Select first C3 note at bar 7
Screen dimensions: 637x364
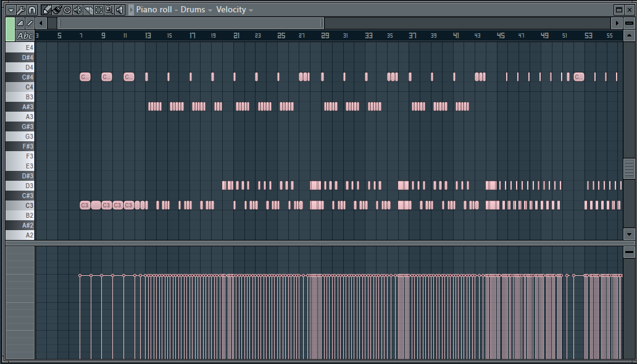coord(85,205)
